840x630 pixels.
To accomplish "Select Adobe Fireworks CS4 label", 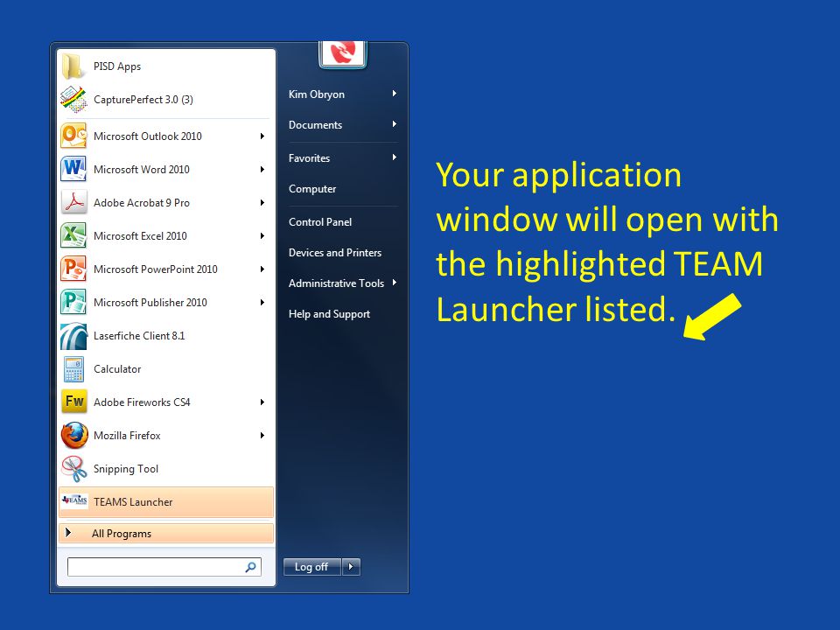I will [x=142, y=402].
